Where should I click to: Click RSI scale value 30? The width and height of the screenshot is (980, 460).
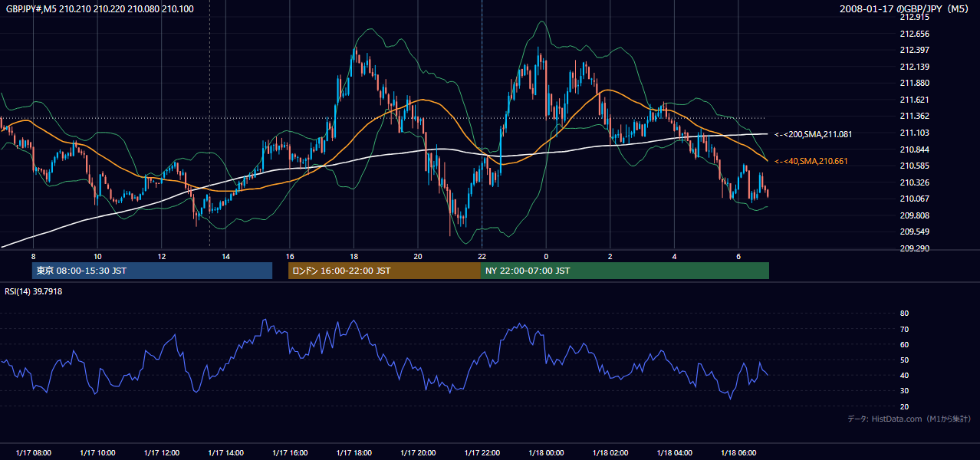coord(904,391)
